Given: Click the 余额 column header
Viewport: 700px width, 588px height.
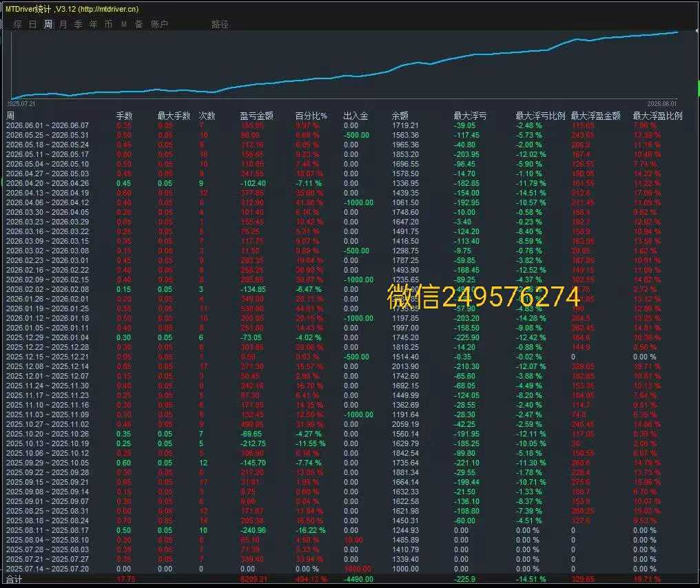Looking at the screenshot, I should [400, 116].
